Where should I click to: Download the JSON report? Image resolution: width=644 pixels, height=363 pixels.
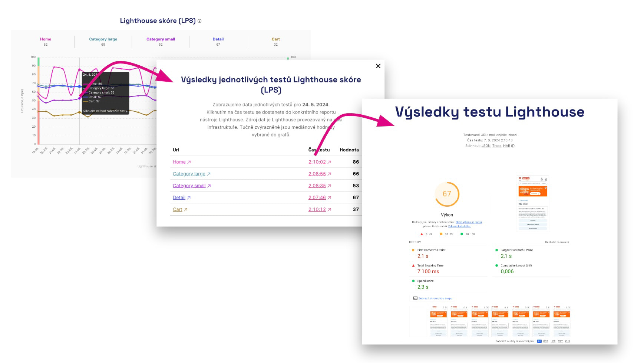point(486,146)
